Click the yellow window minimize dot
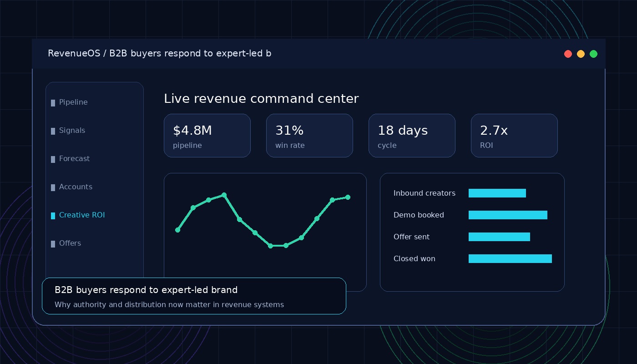The width and height of the screenshot is (637, 364). [581, 54]
